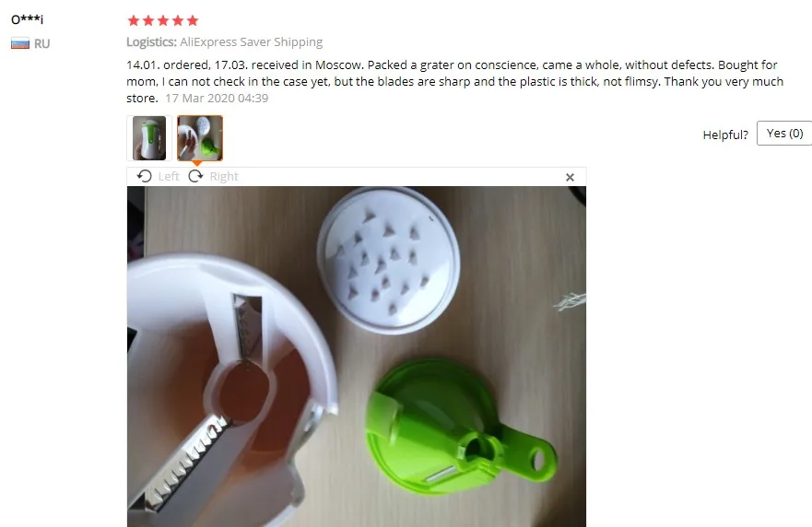The width and height of the screenshot is (812, 527).
Task: Close the enlarged review photo viewer
Action: click(x=571, y=177)
